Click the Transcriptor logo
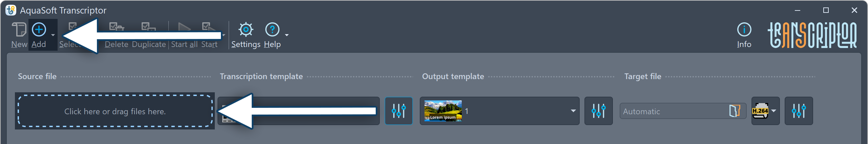The image size is (868, 144). (812, 35)
